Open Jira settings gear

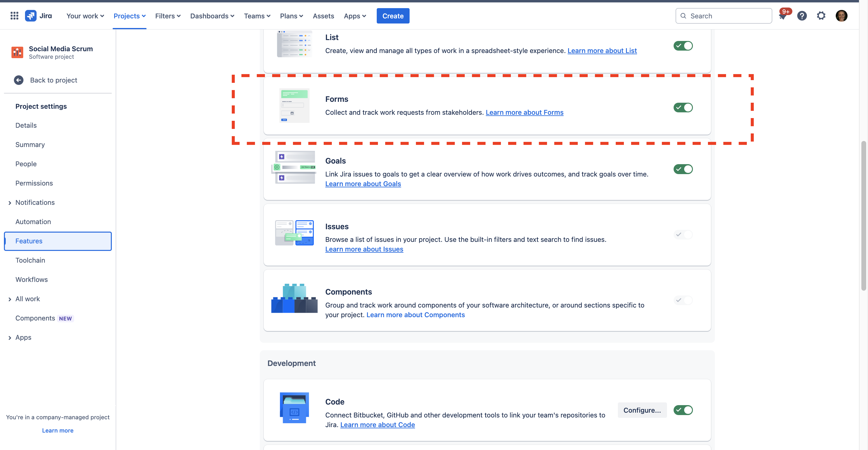[x=821, y=15]
